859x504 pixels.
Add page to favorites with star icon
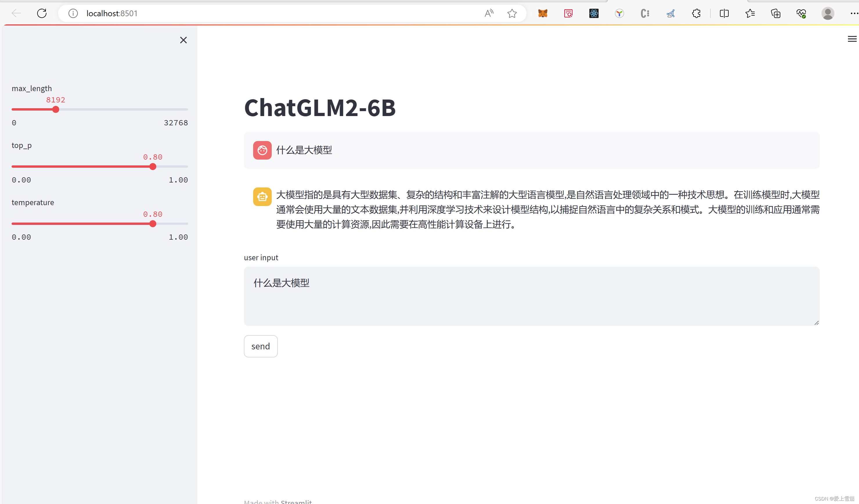pos(512,13)
